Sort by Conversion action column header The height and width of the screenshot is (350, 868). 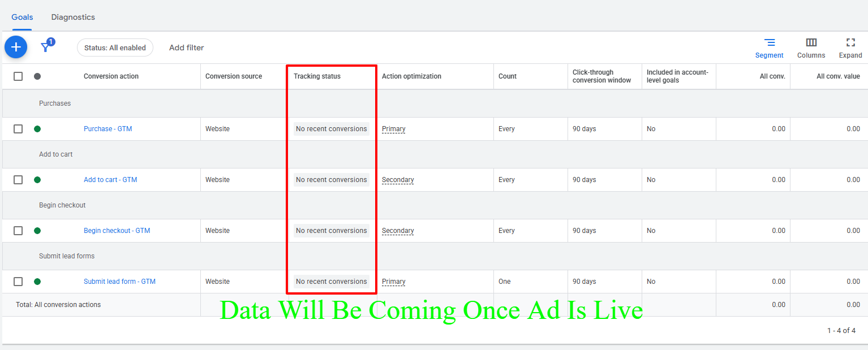111,76
